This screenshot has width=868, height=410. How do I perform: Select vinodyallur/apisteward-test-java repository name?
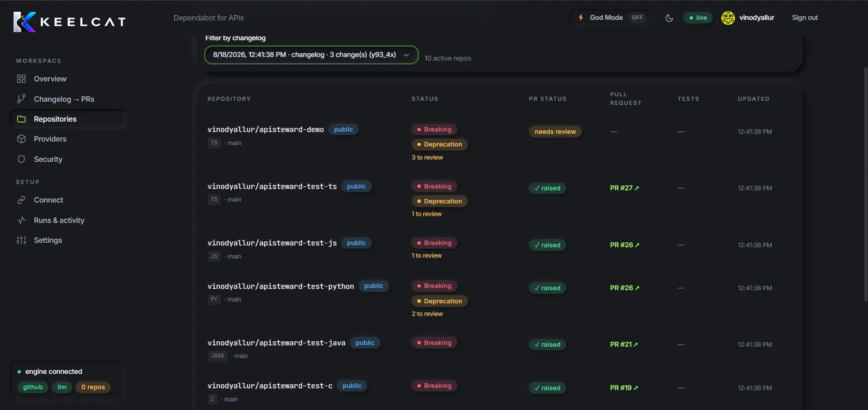277,343
